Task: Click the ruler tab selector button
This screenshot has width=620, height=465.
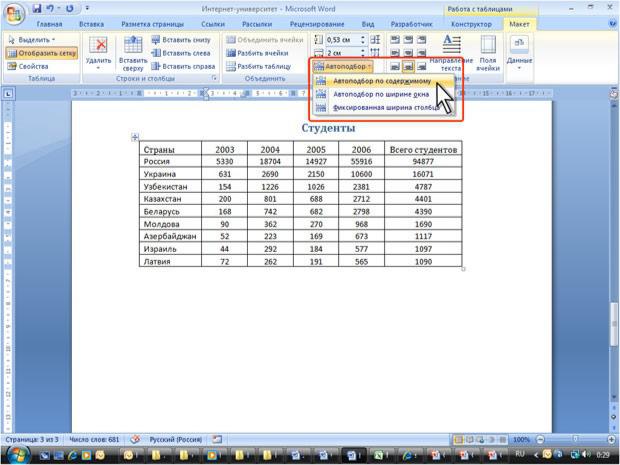Action: [8, 94]
